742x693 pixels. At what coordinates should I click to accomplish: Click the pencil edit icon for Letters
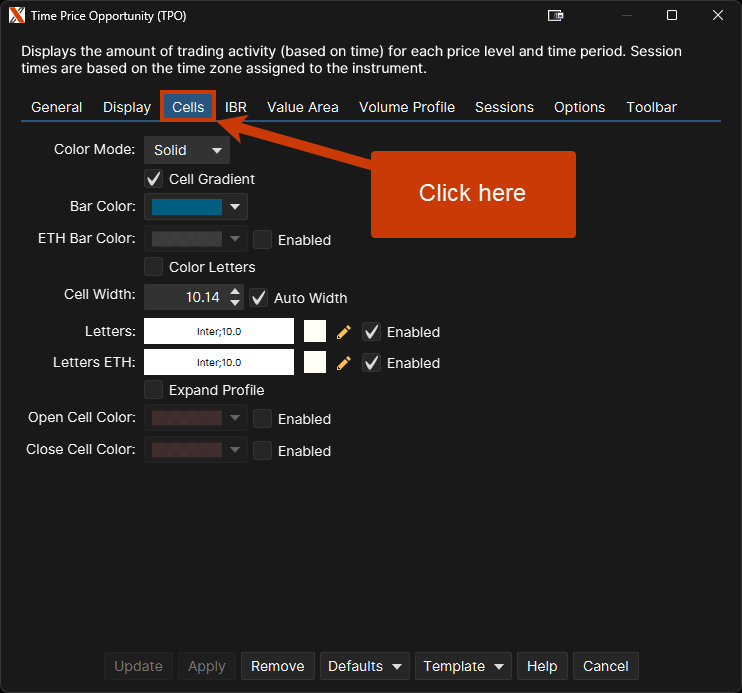point(344,332)
